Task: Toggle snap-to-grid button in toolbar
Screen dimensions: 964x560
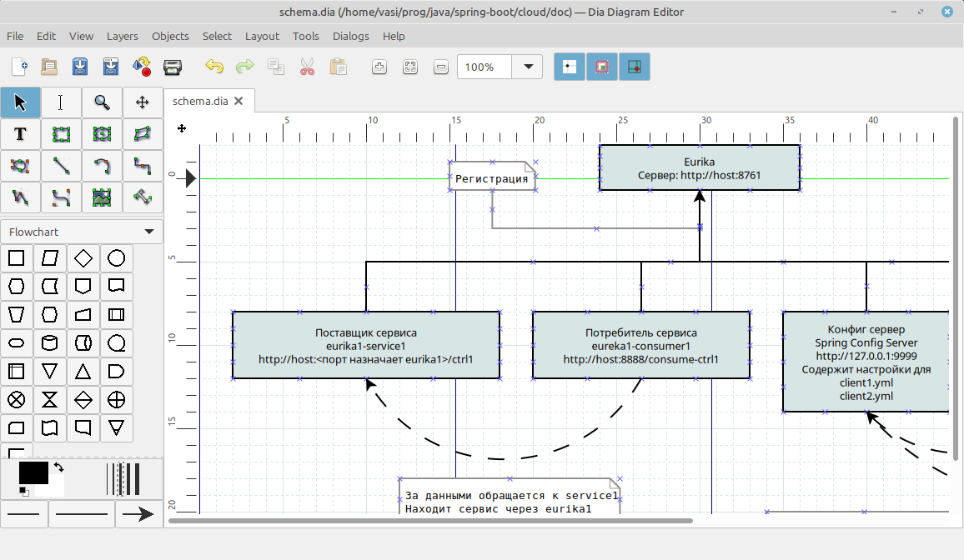Action: coord(570,67)
